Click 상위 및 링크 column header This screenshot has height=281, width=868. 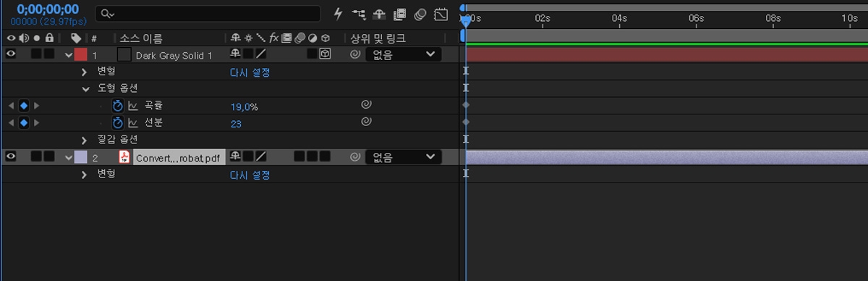tap(378, 38)
